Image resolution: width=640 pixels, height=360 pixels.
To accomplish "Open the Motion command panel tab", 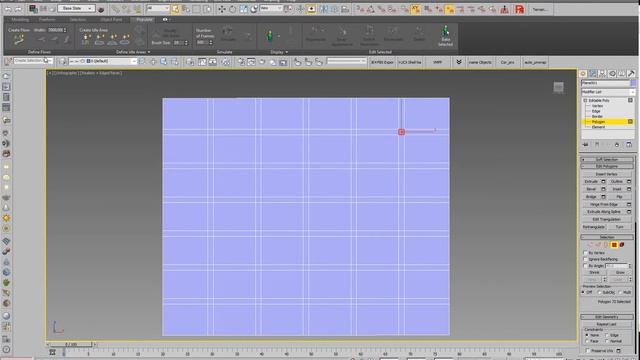I will tap(612, 73).
